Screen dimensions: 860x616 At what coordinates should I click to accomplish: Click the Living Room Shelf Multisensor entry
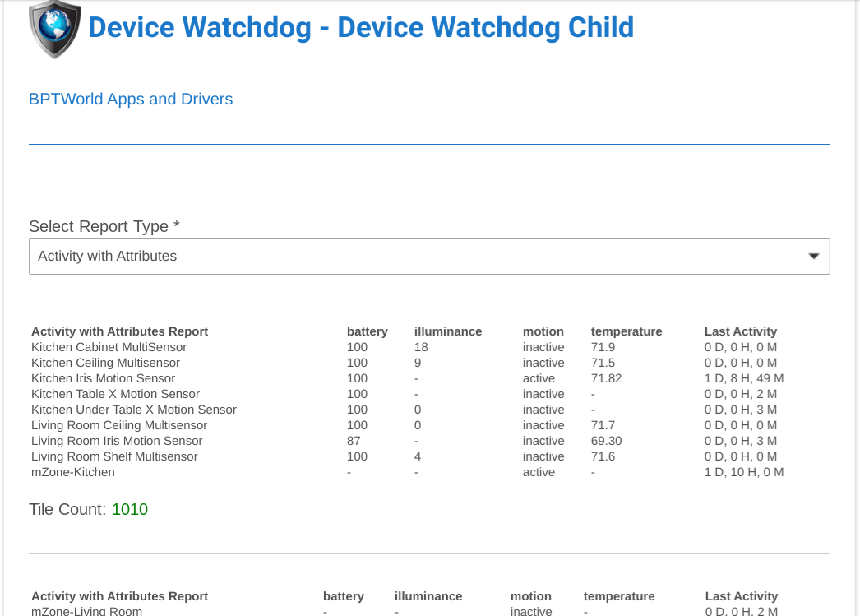114,456
